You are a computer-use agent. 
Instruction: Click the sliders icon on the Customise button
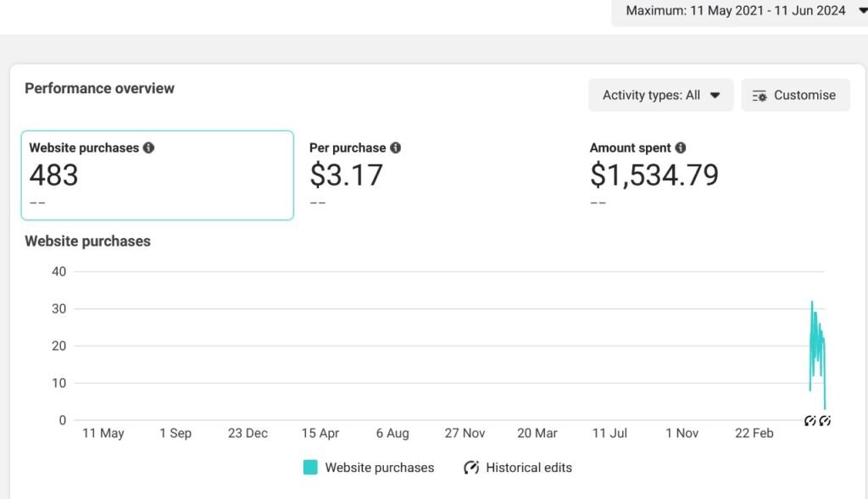coord(759,96)
